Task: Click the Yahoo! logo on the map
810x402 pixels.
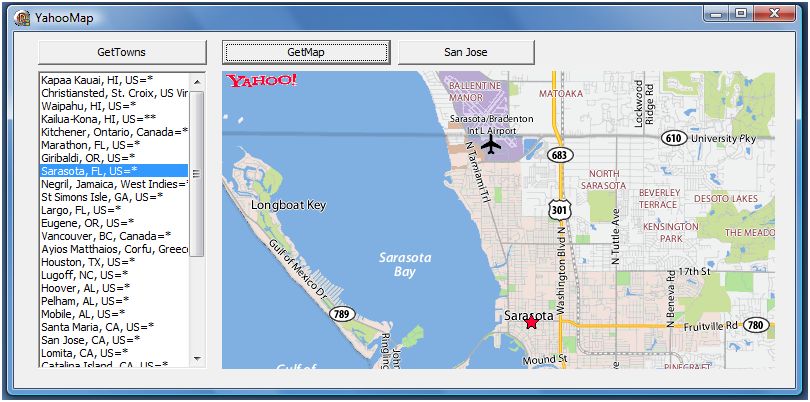Action: pyautogui.click(x=261, y=81)
